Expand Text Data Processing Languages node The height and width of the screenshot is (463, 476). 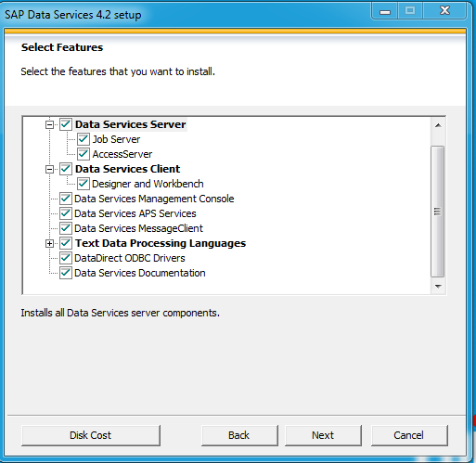49,244
